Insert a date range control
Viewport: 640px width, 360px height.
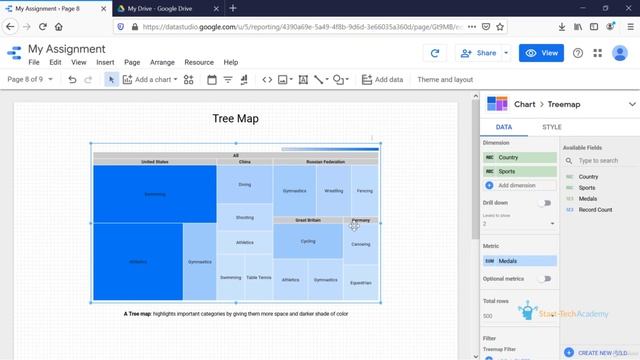211,80
